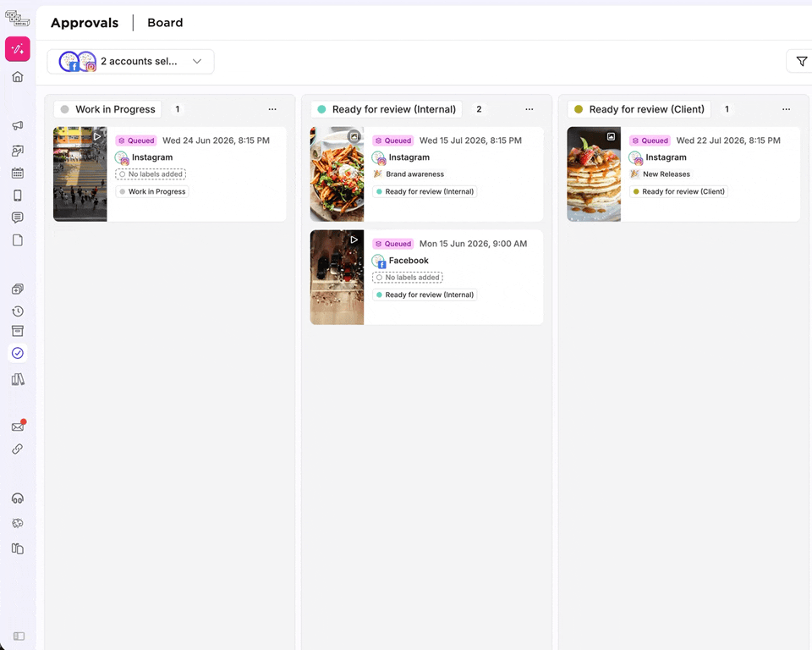Click the blank document icon in sidebar
Image resolution: width=812 pixels, height=650 pixels.
click(18, 240)
